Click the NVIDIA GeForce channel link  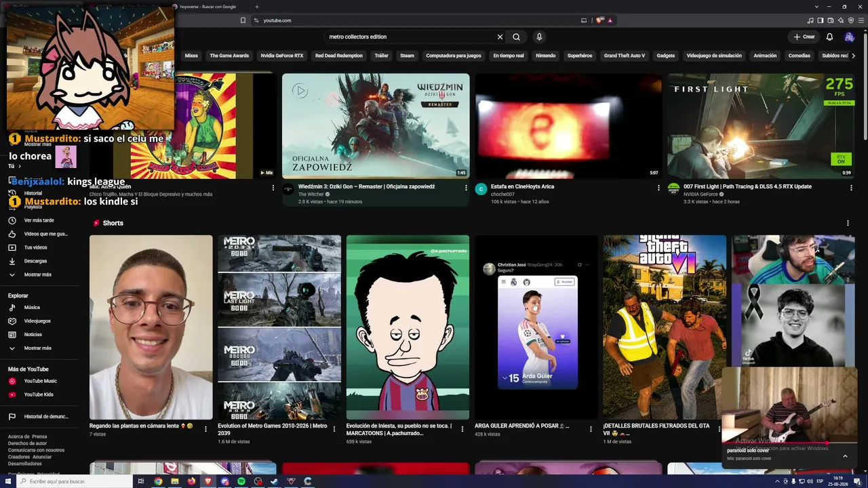point(701,195)
